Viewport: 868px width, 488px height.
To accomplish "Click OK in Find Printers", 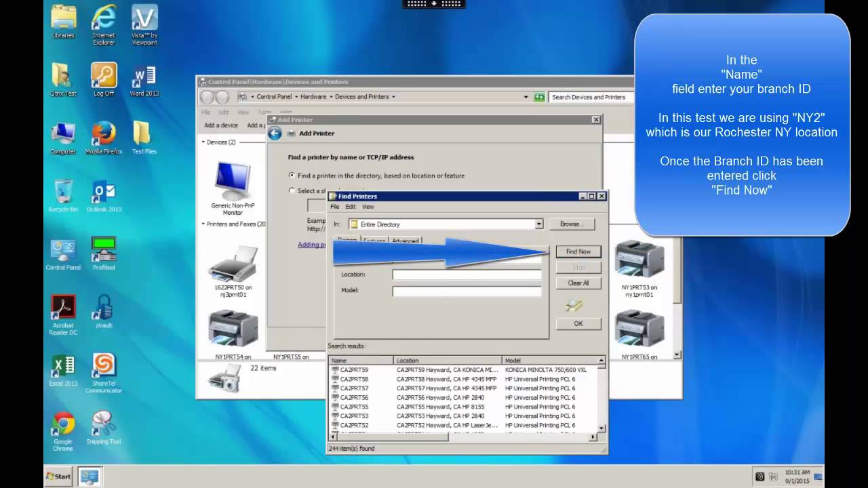I will (x=578, y=323).
